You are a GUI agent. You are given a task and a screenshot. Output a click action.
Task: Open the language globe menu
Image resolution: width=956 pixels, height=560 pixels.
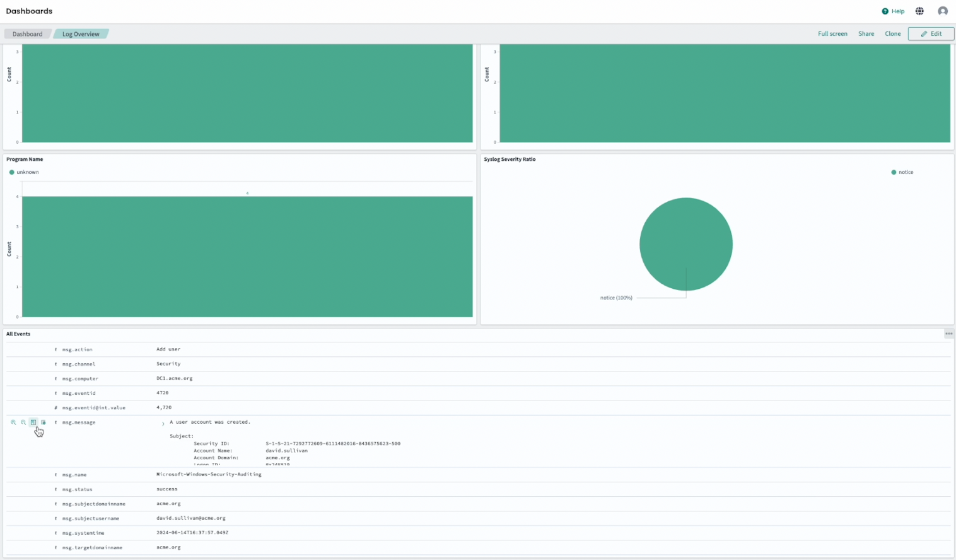[919, 11]
